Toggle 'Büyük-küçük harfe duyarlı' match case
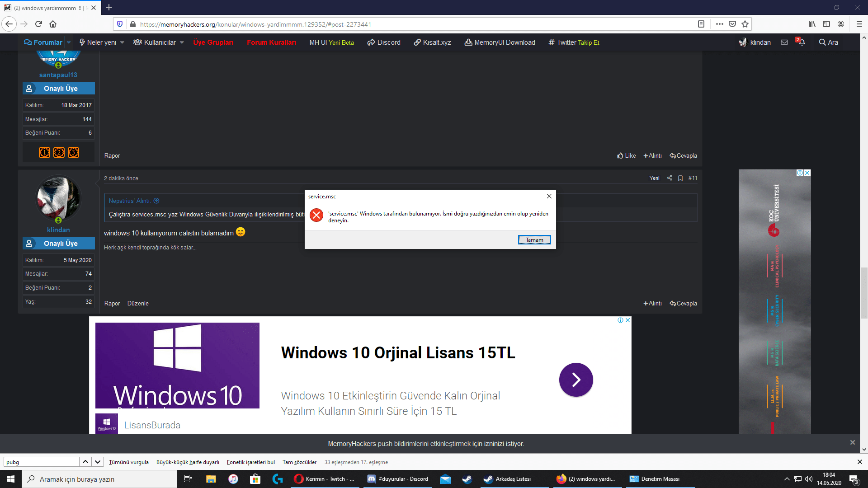Viewport: 868px width, 488px height. tap(188, 462)
